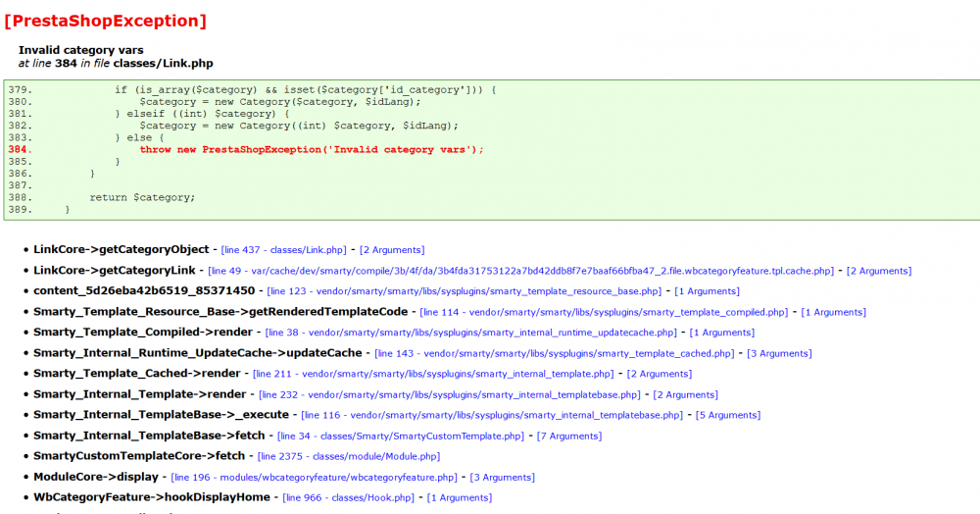Open line 437 classes/Link.php link

coord(283,250)
